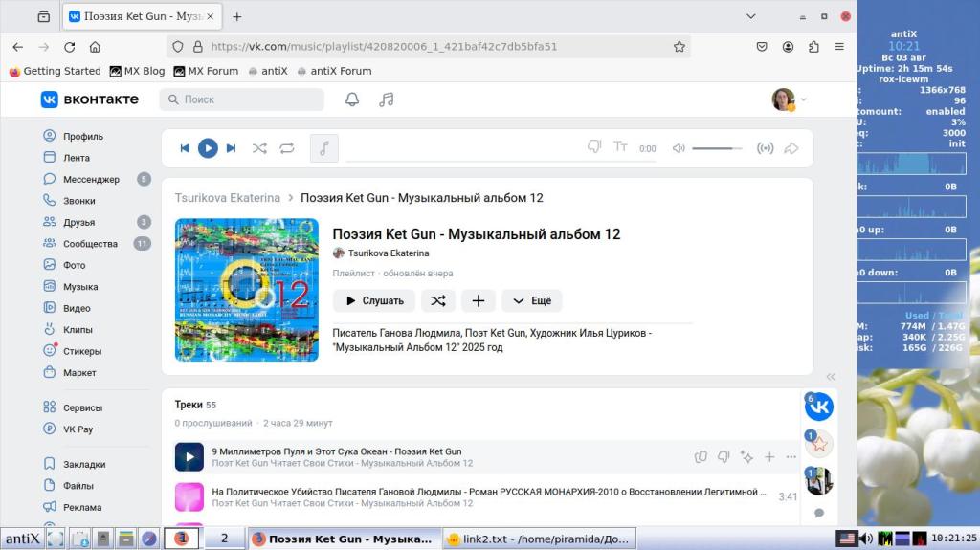The width and height of the screenshot is (980, 550).
Task: Share the current track via arrow icon
Action: tap(791, 148)
